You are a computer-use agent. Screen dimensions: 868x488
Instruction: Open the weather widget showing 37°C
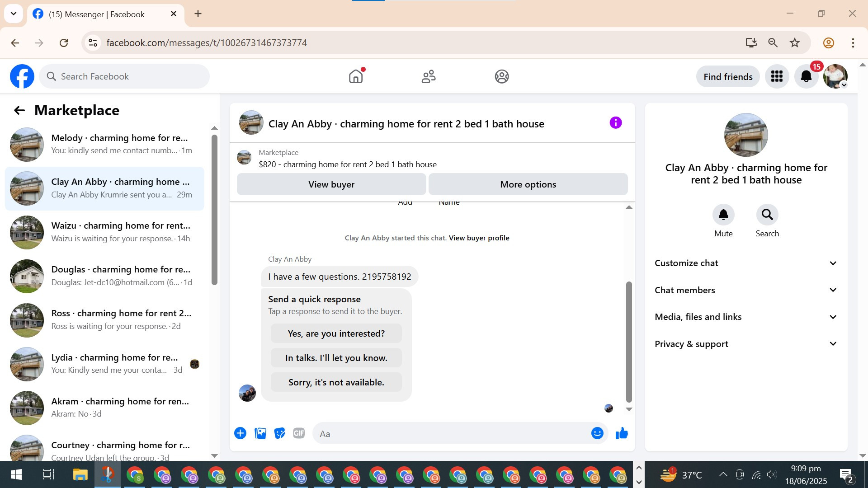[x=681, y=474]
